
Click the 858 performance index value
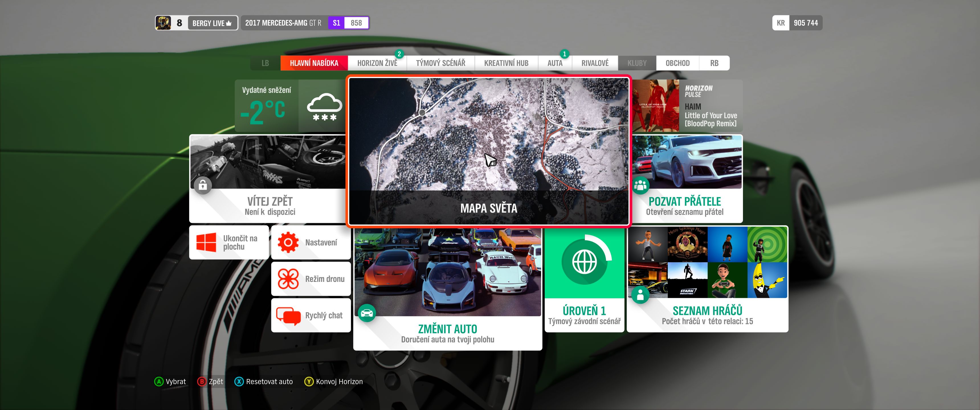point(356,23)
